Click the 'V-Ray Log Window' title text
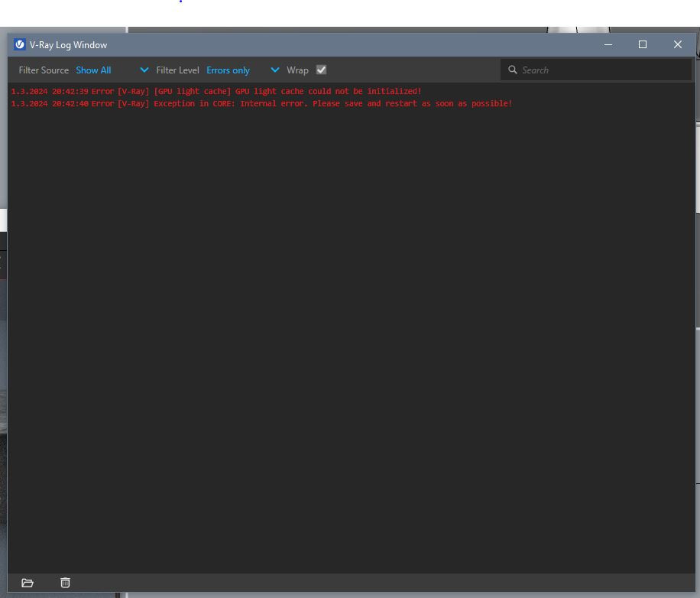700x598 pixels. point(68,45)
